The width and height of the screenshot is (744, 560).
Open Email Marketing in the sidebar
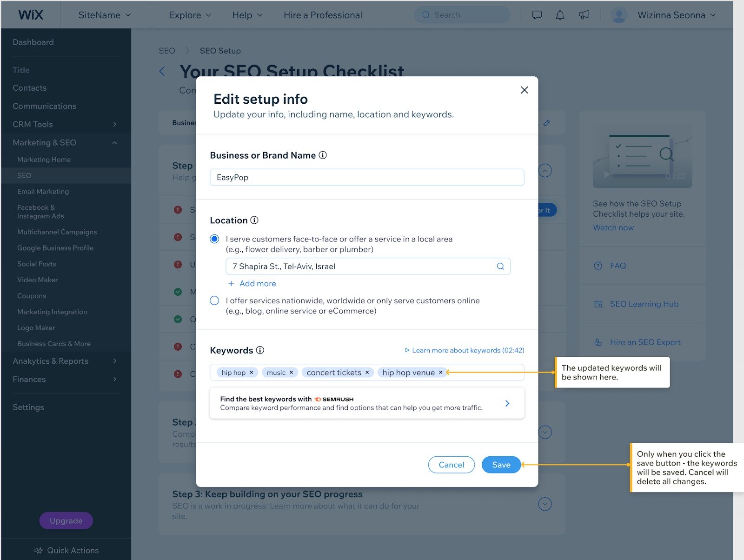(x=43, y=191)
